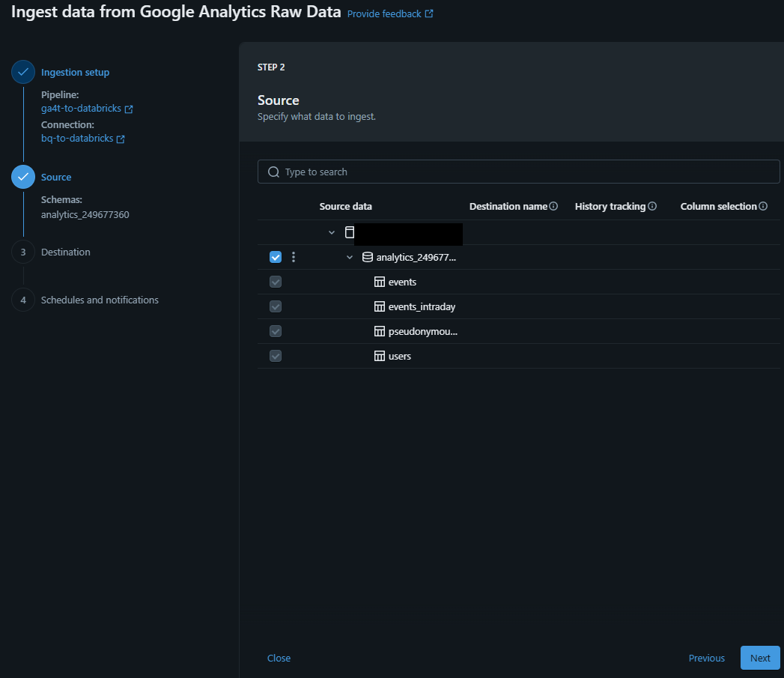This screenshot has width=784, height=678.
Task: Click the Column selection info icon
Action: click(x=763, y=206)
